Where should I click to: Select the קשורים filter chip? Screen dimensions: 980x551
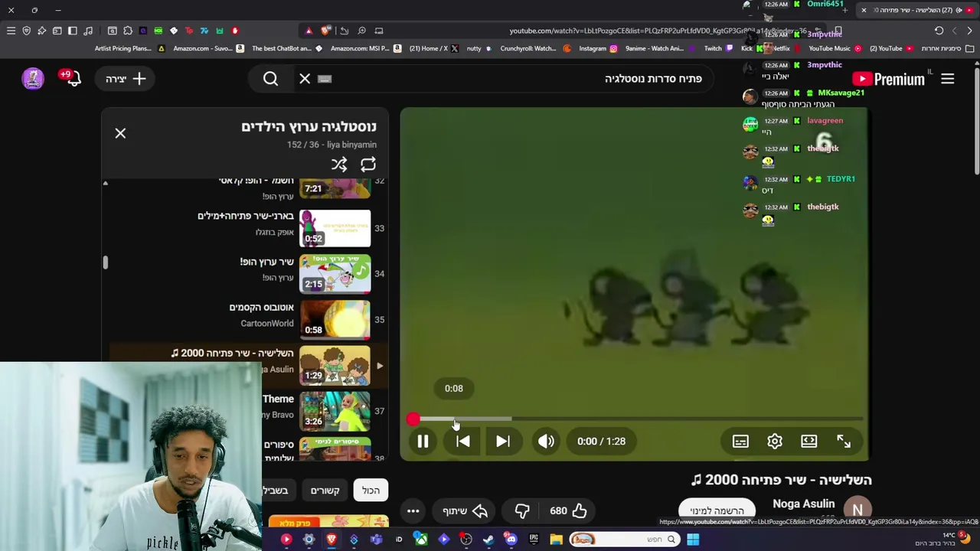pyautogui.click(x=325, y=491)
